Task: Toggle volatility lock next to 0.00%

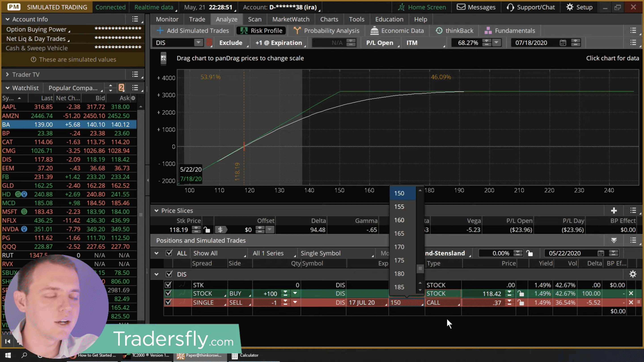Action: (529, 253)
